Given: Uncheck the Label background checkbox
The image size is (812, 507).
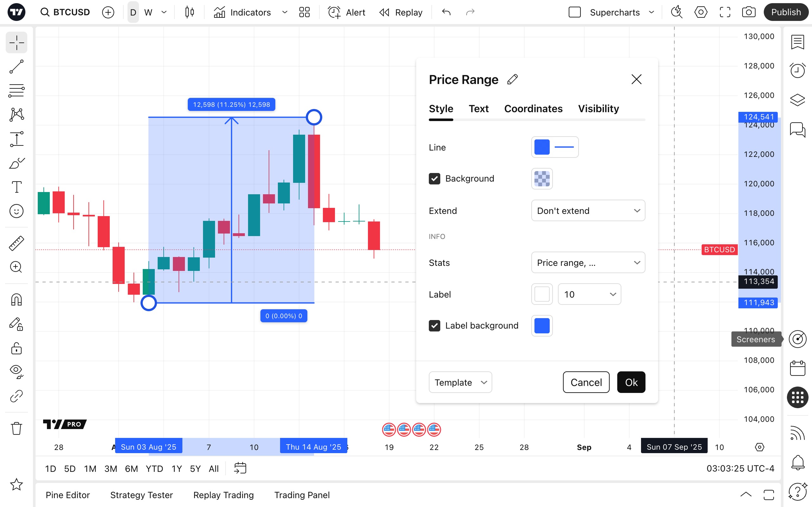Looking at the screenshot, I should [435, 326].
